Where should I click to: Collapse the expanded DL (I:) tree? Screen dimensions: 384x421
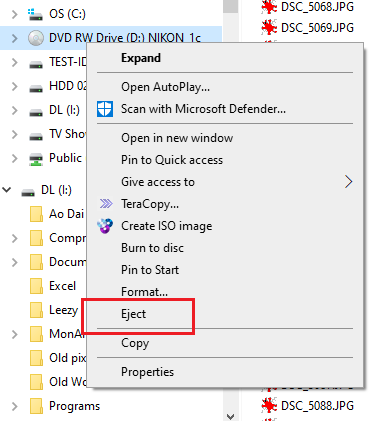click(x=7, y=190)
